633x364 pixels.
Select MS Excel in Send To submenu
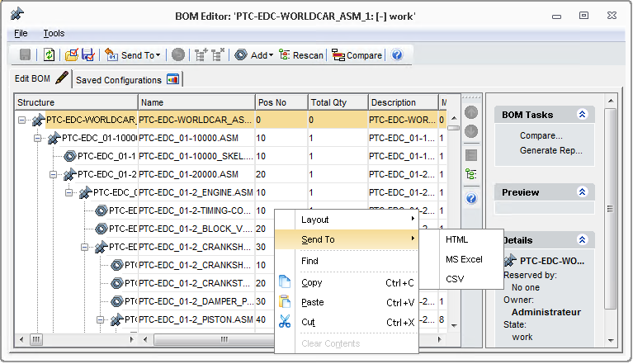461,259
